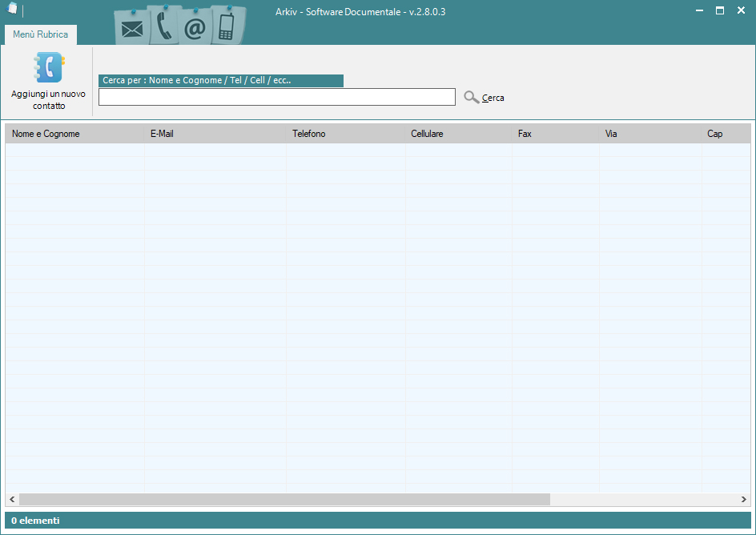The image size is (756, 535).
Task: Click the magnifying glass search icon
Action: [471, 97]
